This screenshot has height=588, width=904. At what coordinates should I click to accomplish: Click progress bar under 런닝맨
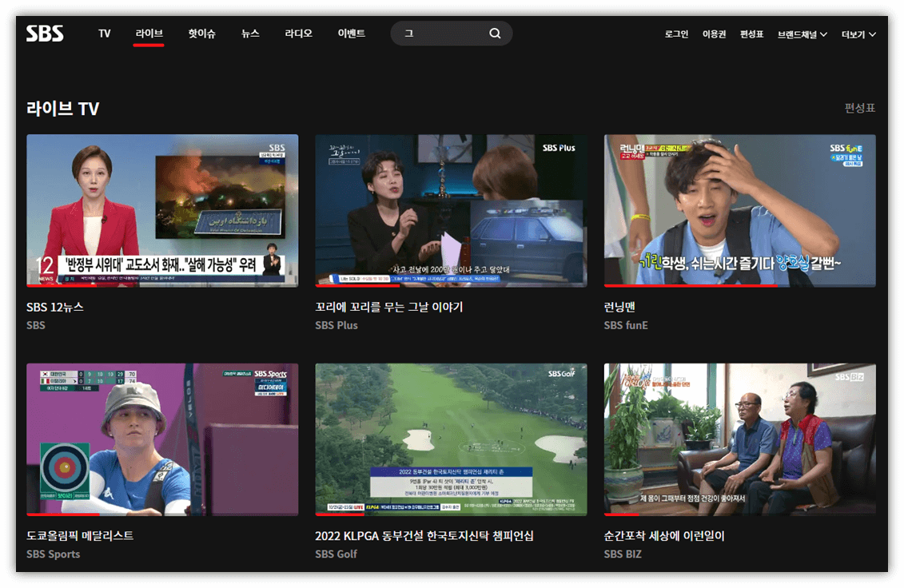(x=739, y=285)
